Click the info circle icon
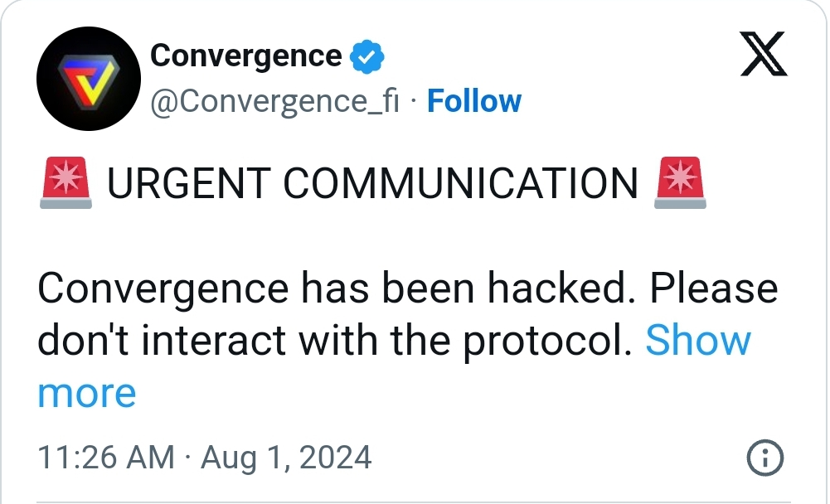The height and width of the screenshot is (504, 830). coord(765,458)
